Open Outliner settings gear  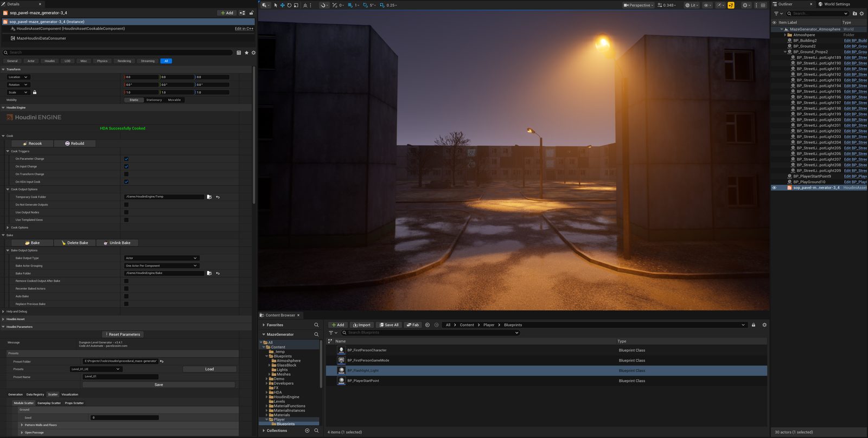(x=861, y=14)
